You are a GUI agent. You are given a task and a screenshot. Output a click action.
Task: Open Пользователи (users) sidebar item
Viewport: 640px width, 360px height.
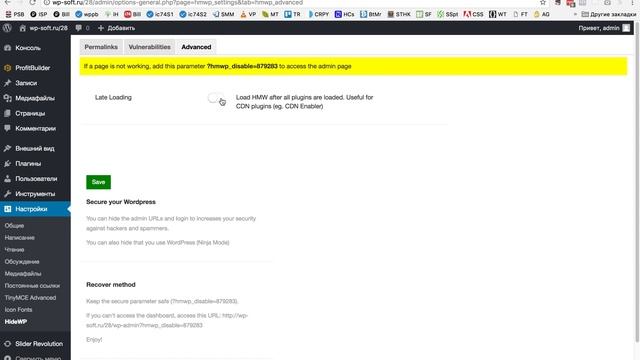point(35,178)
